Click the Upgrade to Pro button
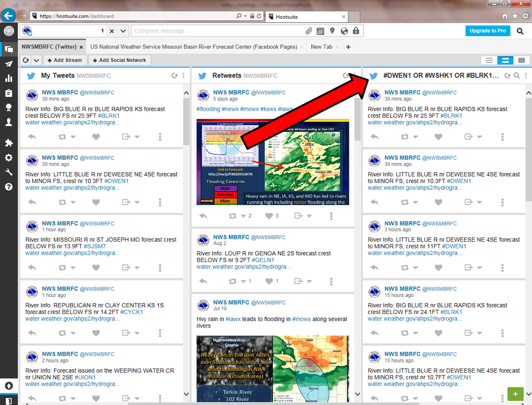 point(488,31)
